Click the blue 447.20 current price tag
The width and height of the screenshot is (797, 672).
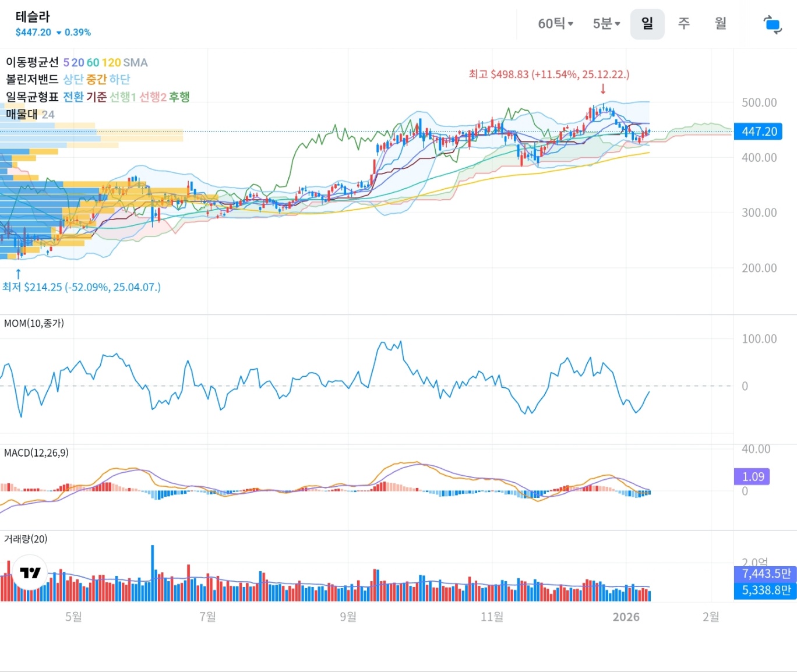point(759,132)
